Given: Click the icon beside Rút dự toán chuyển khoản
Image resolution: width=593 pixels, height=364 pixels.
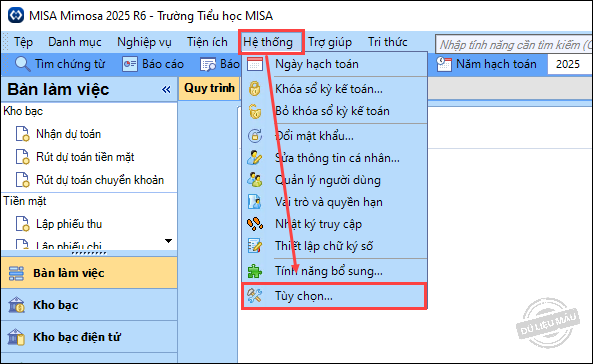Looking at the screenshot, I should pos(22,180).
